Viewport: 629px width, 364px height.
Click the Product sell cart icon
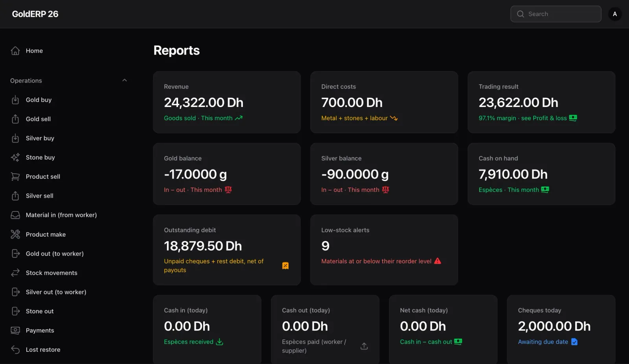pos(15,176)
